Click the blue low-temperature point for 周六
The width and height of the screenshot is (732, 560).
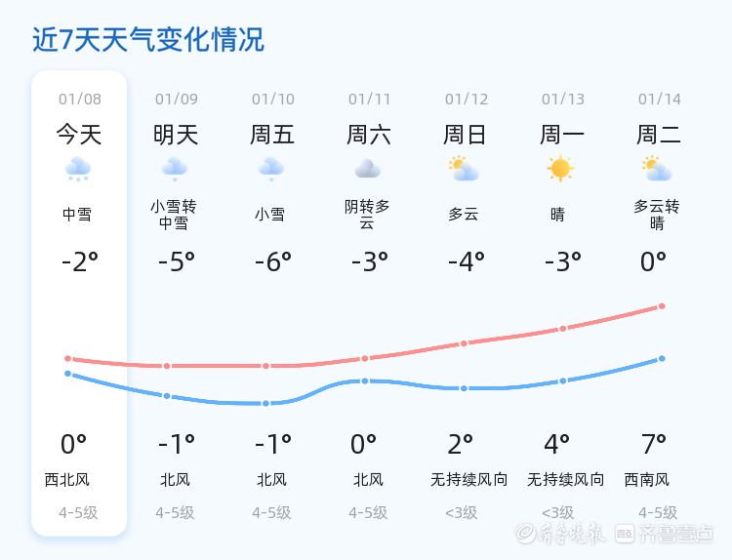pos(365,381)
